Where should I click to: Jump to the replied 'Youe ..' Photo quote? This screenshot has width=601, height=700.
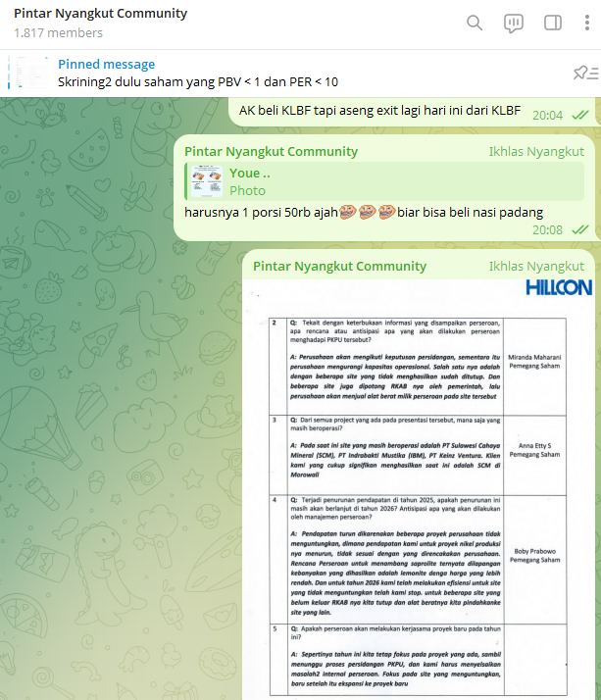[384, 181]
